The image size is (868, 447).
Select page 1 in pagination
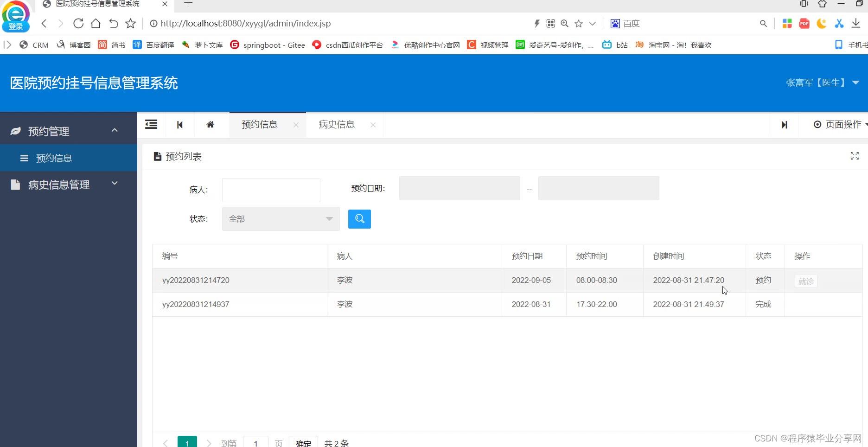pos(187,442)
